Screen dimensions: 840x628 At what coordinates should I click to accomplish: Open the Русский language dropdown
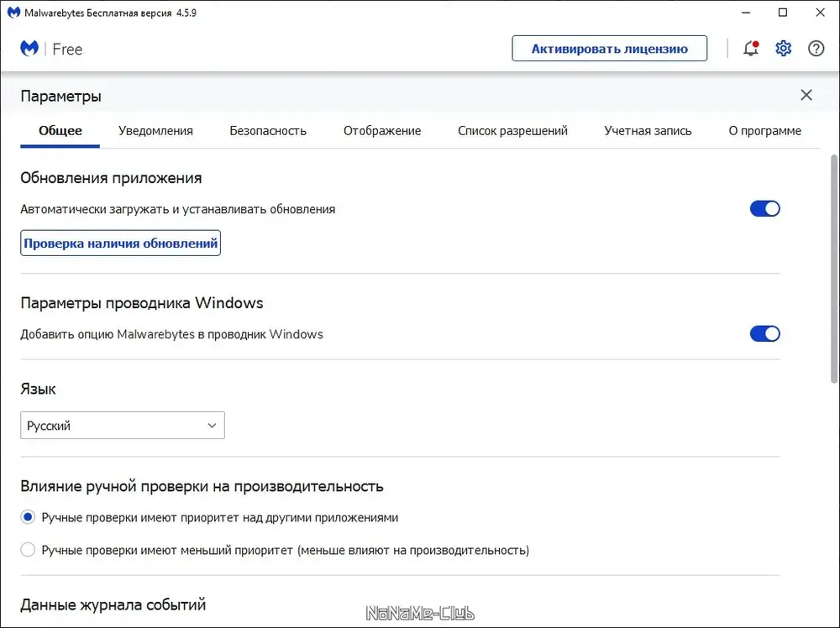pyautogui.click(x=123, y=426)
